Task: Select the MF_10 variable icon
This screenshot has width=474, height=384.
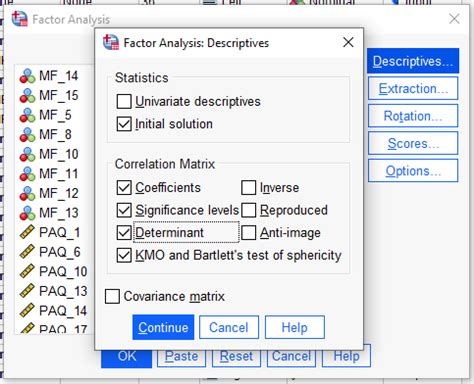Action: 27,154
